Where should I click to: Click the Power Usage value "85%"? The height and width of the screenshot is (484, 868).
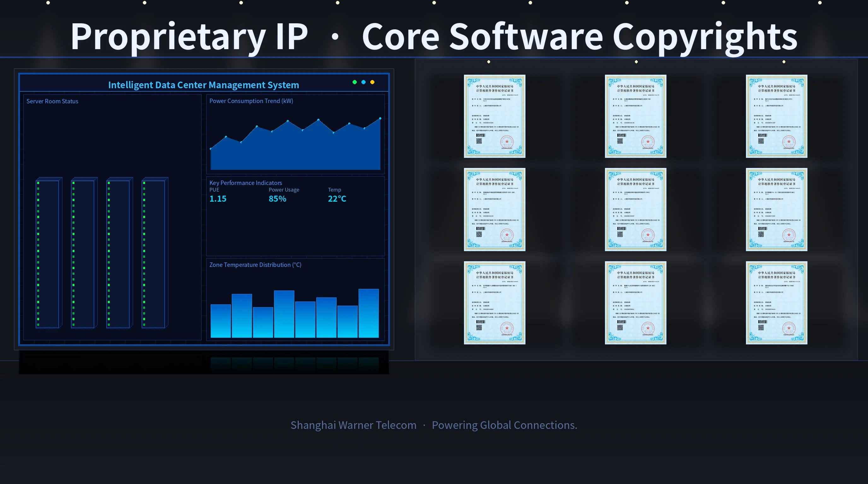click(277, 199)
